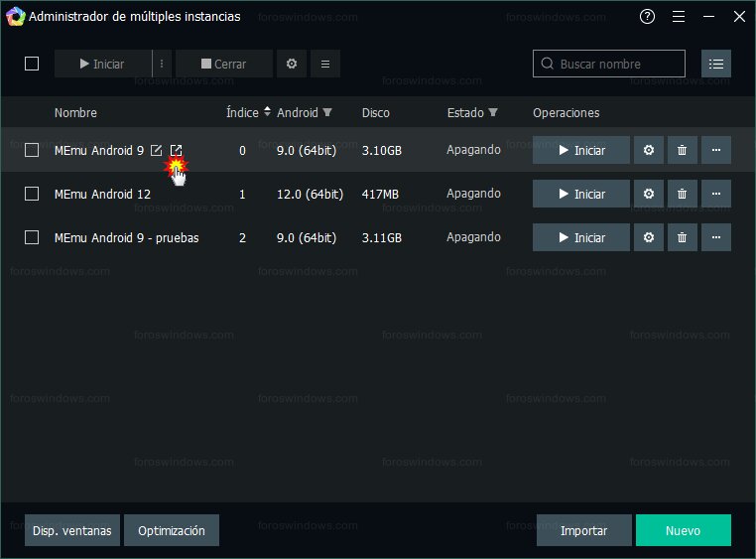Click the 417MB disk value

pos(380,195)
